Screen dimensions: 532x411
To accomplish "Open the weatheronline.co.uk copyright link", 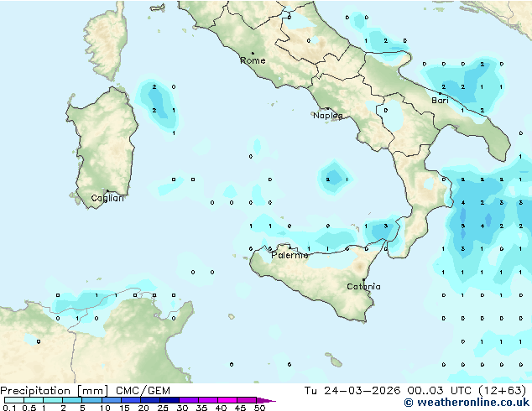I will click(467, 403).
